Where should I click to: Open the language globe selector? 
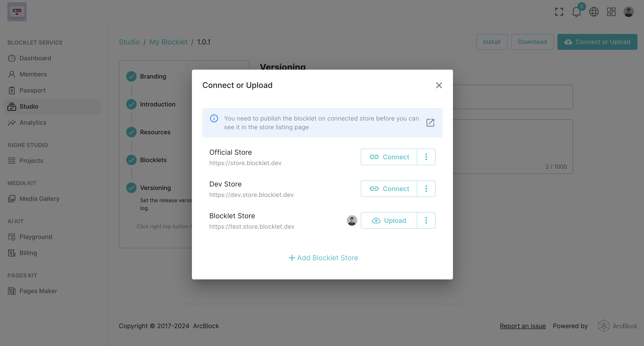[x=594, y=12]
